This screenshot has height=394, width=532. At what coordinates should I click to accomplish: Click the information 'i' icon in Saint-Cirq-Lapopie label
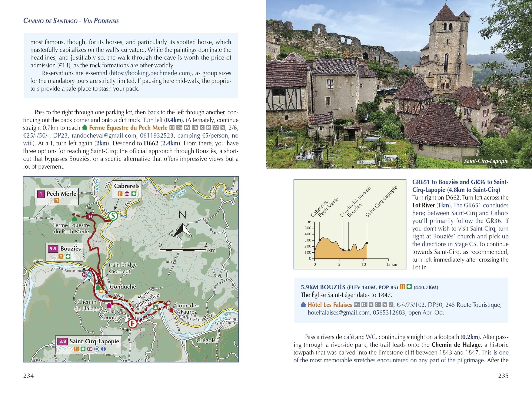tap(103, 349)
